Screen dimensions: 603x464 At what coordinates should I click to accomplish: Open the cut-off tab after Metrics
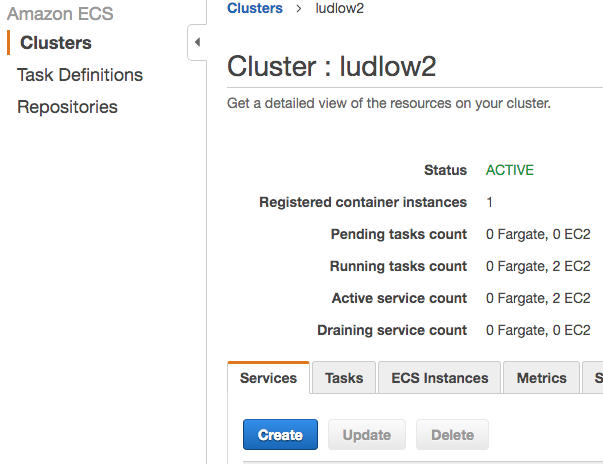click(x=596, y=378)
